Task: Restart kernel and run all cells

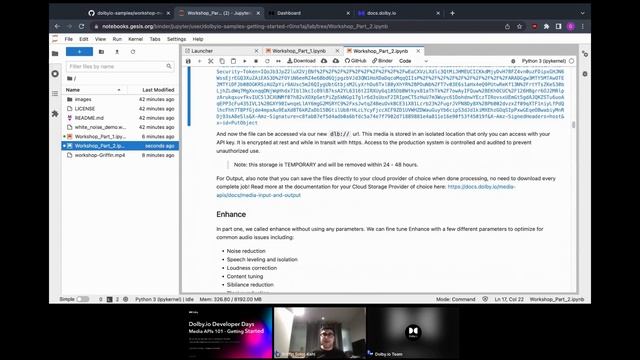Action: (x=278, y=61)
